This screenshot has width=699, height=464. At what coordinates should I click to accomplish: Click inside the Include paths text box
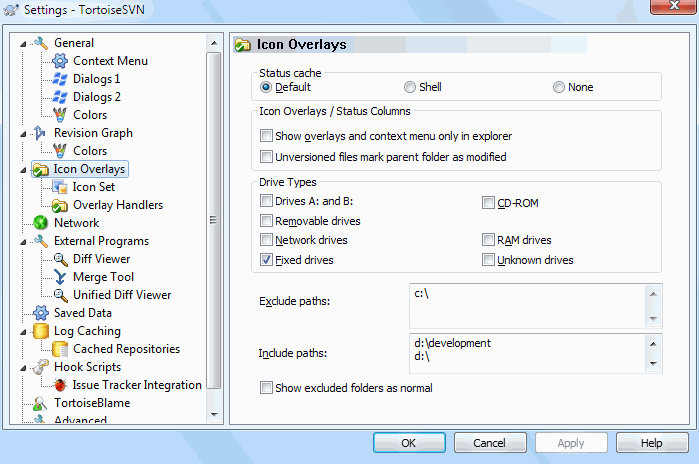pos(527,353)
